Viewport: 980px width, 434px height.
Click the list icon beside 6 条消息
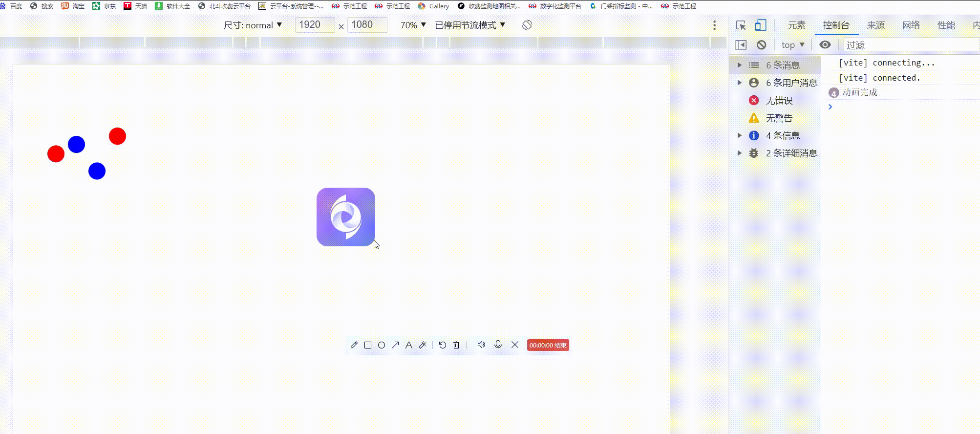(754, 65)
